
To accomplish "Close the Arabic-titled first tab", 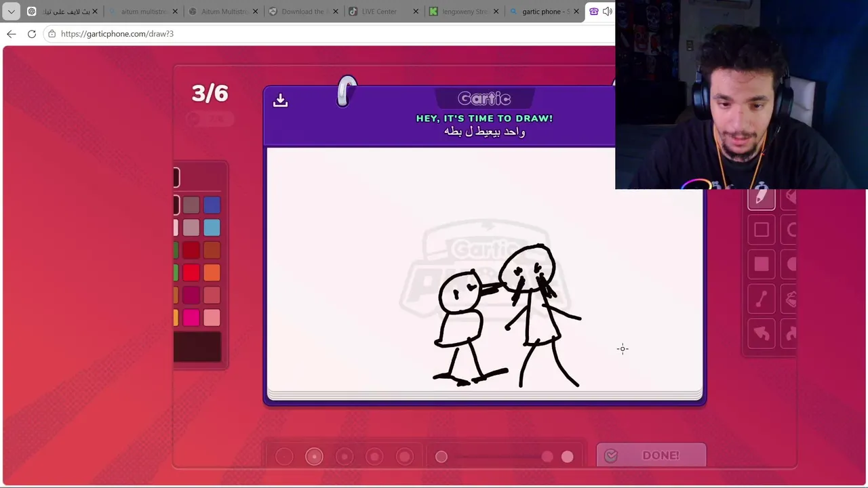I will point(95,12).
